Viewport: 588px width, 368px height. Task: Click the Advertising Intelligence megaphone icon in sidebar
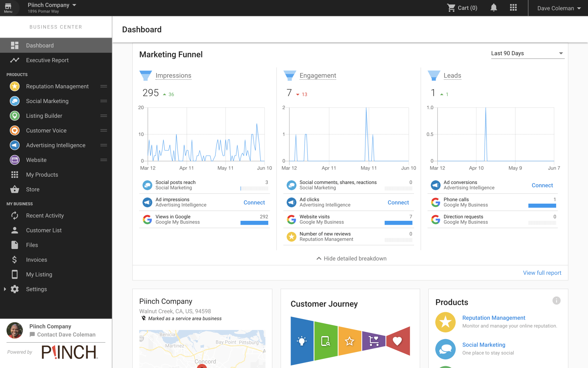click(x=15, y=145)
